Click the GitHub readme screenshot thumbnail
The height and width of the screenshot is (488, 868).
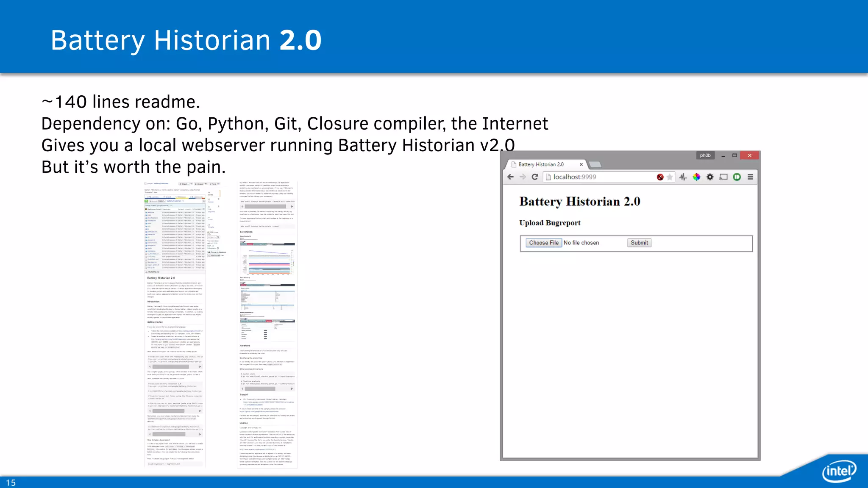[x=175, y=325]
